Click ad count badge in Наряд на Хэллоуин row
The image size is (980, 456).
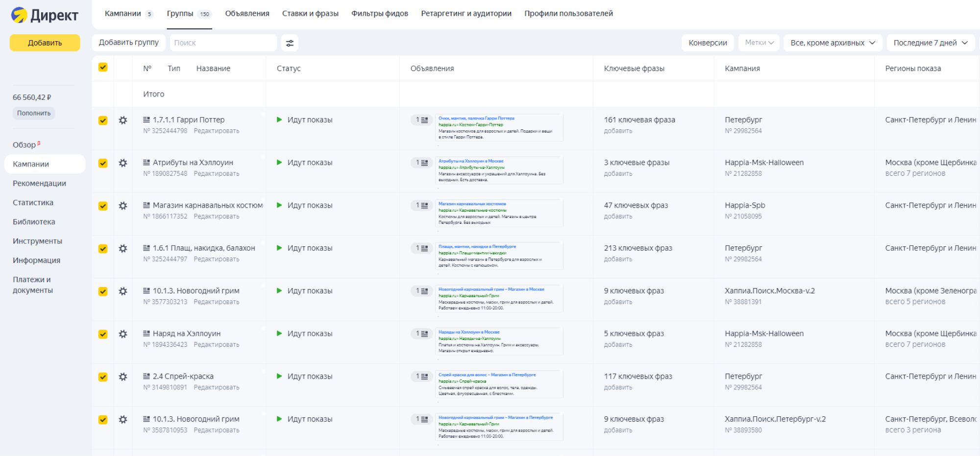coord(421,334)
